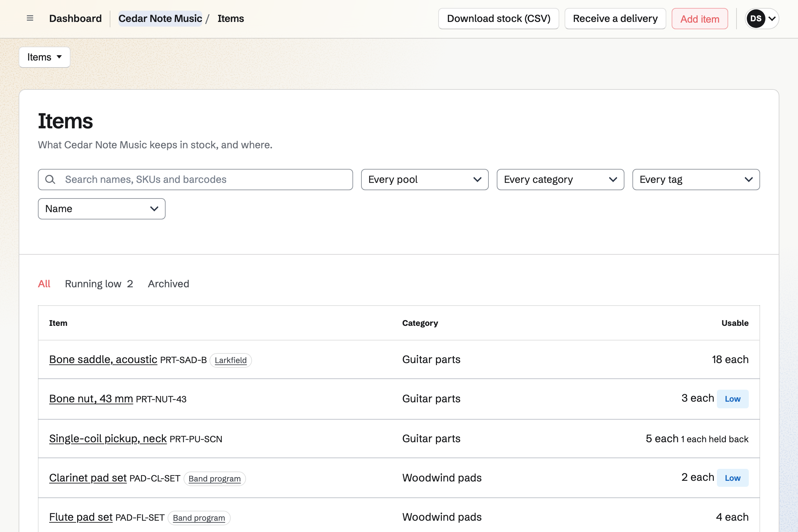Switch to the Archived tab
798x532 pixels.
(168, 284)
